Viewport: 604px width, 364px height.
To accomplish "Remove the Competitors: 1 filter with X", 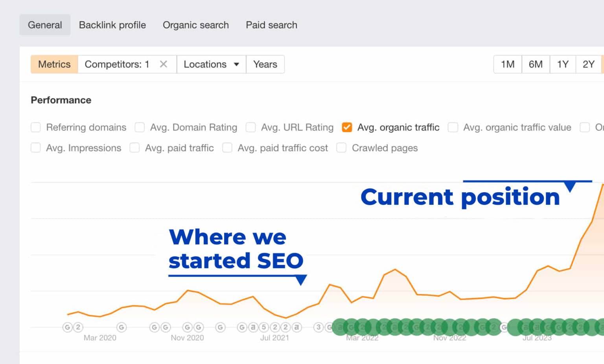I will (x=164, y=64).
